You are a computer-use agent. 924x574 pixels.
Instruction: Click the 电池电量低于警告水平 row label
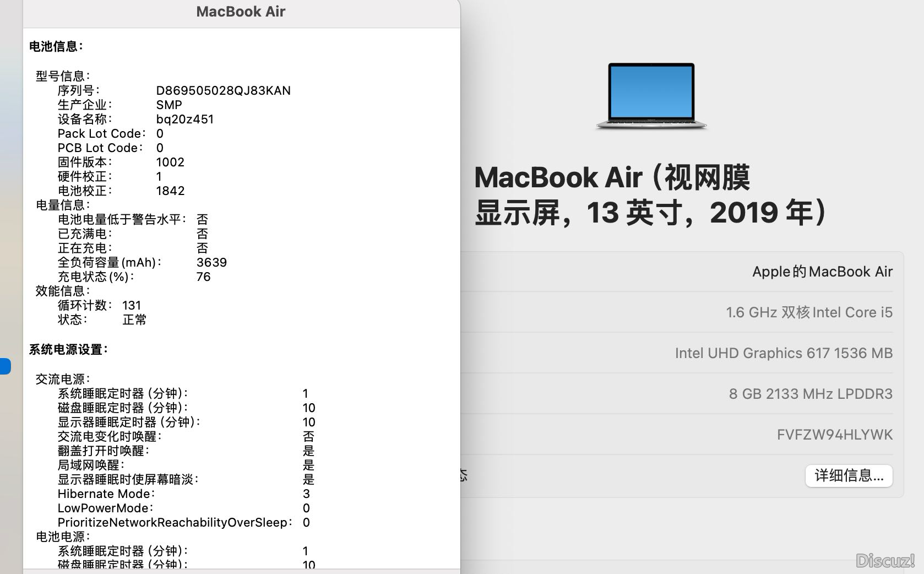click(122, 219)
